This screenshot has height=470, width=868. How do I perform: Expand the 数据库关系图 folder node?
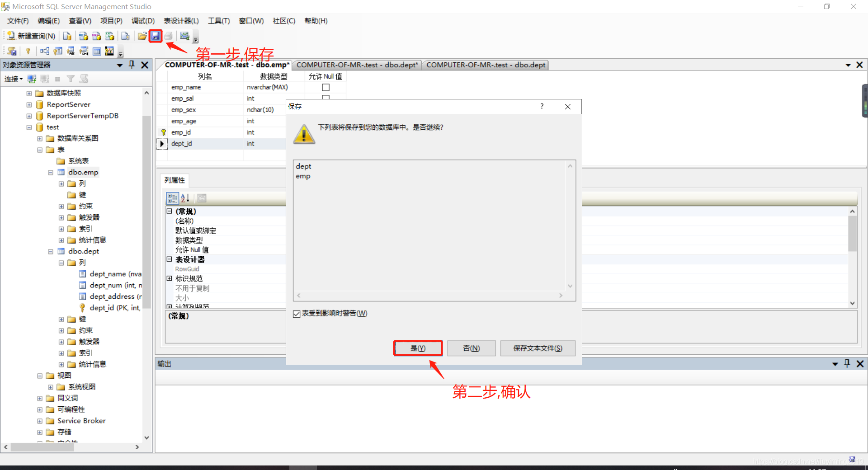pos(40,139)
